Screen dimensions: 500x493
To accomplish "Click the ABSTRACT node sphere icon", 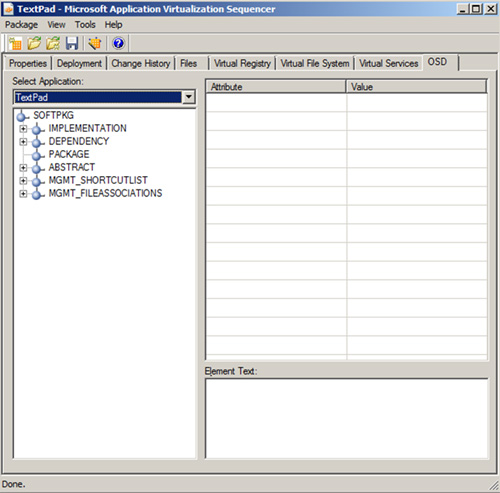I will click(37, 168).
